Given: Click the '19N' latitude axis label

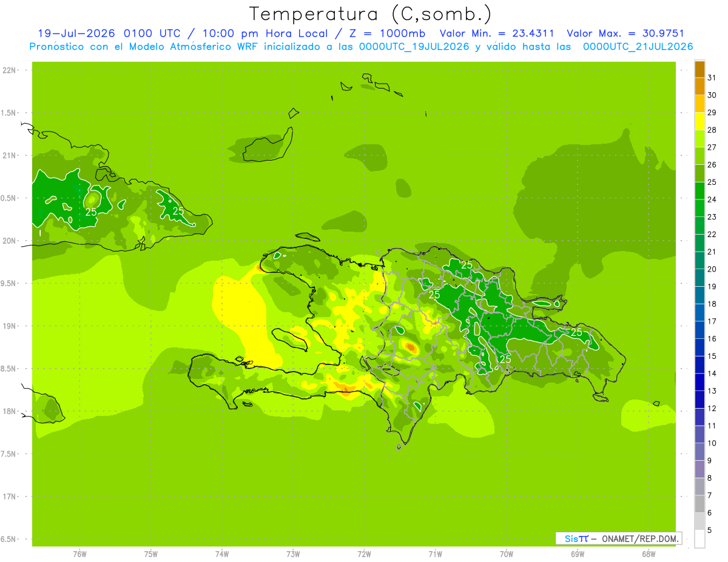Looking at the screenshot, I should (9, 326).
